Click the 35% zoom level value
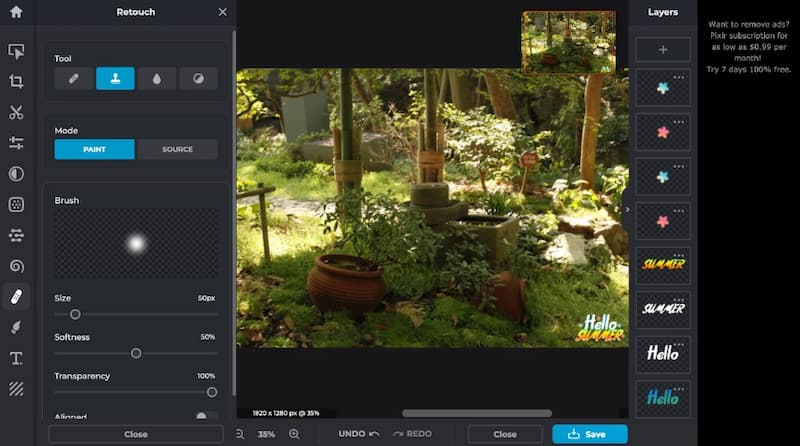The height and width of the screenshot is (446, 800). (266, 434)
